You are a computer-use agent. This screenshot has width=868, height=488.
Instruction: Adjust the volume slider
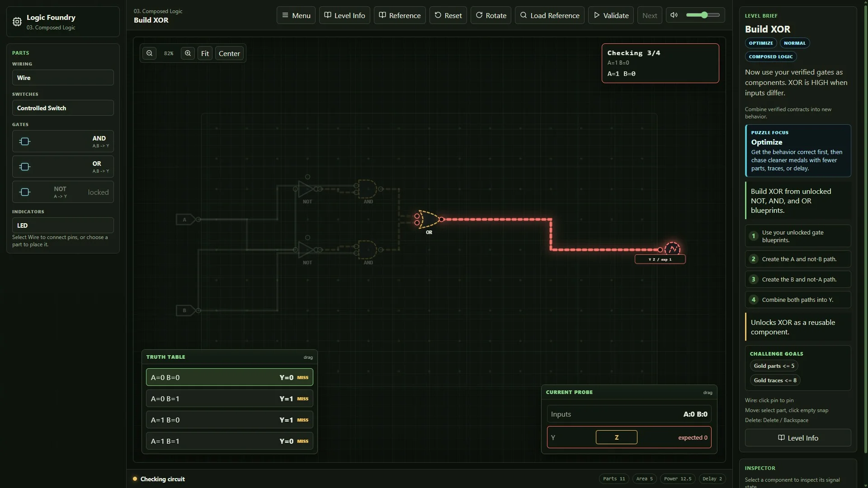[703, 15]
